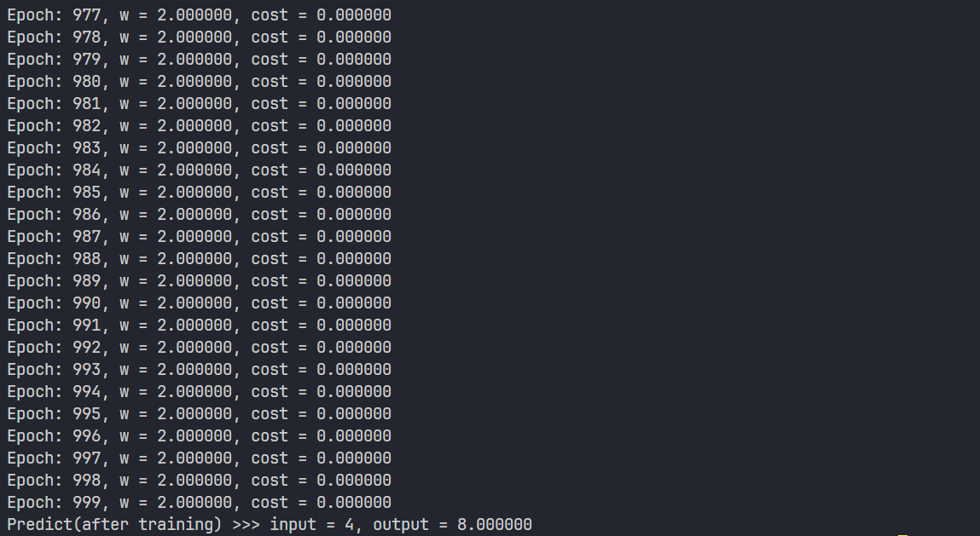Place cursor on Epoch 997 line
The image size is (980, 536).
[200, 458]
